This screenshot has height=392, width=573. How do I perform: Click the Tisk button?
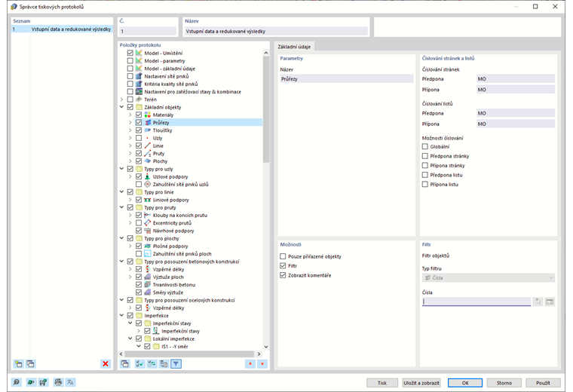[x=382, y=382]
